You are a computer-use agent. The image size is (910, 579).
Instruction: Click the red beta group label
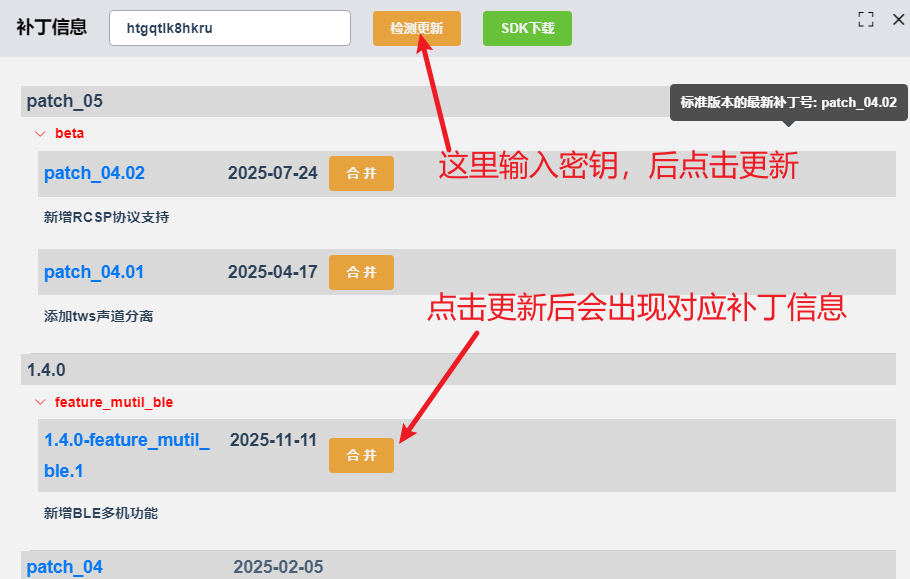tap(70, 133)
